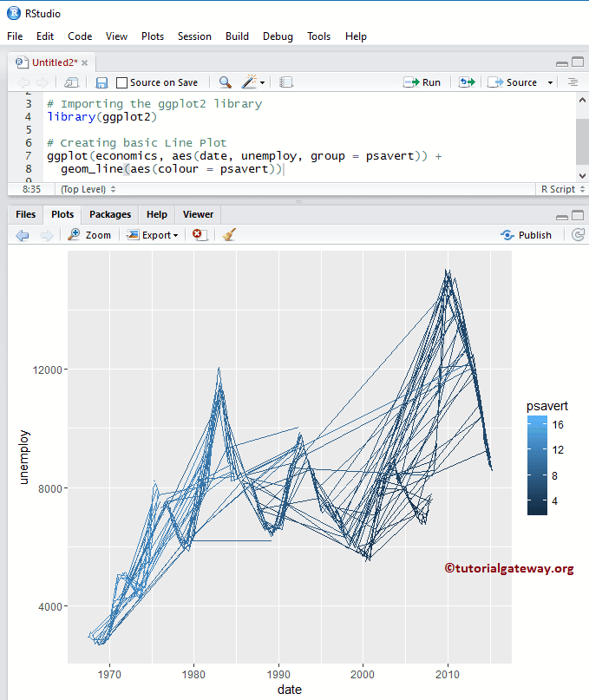Switch to the Files tab

25,215
